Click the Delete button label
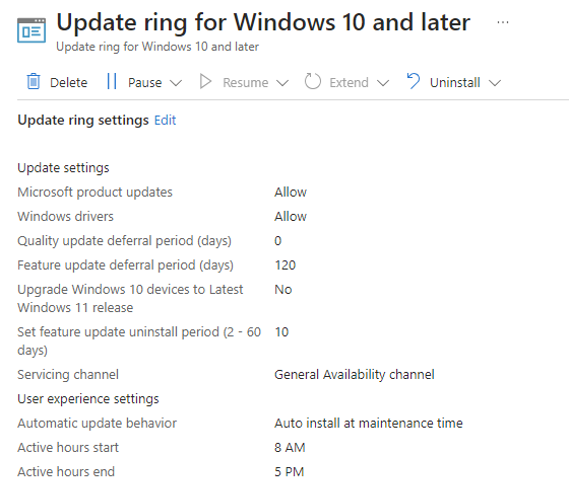569x479 pixels. [69, 83]
